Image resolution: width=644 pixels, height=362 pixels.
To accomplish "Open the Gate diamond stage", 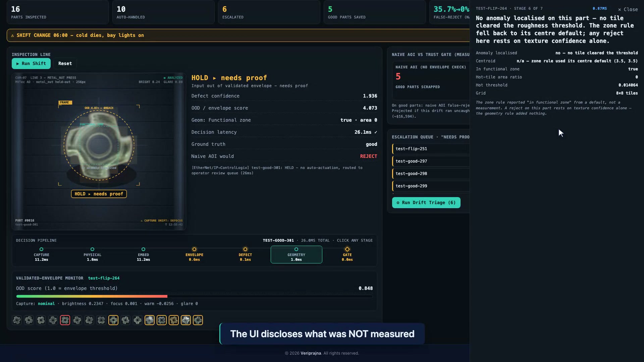I will [347, 255].
